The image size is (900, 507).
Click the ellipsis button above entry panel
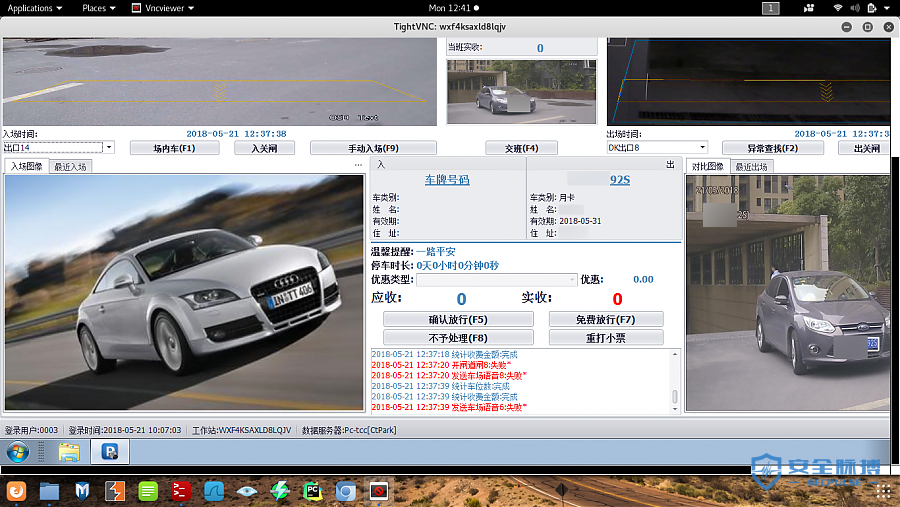point(358,165)
